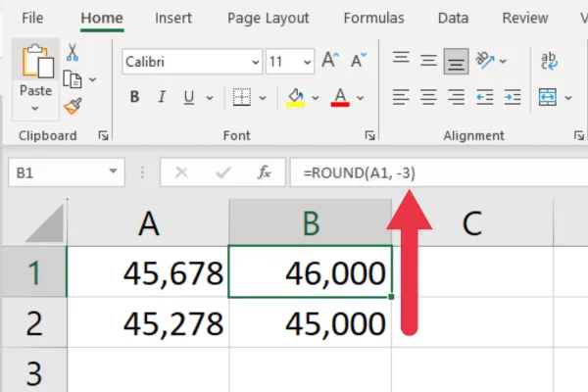Open Alignment group dialog launcher
Viewport: 588px width, 392px height.
(578, 135)
